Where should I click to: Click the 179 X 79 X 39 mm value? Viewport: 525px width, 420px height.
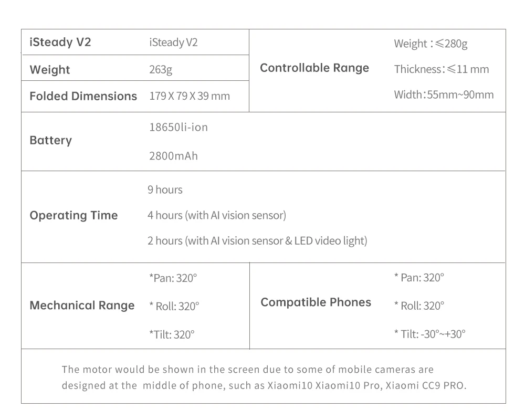tap(190, 96)
